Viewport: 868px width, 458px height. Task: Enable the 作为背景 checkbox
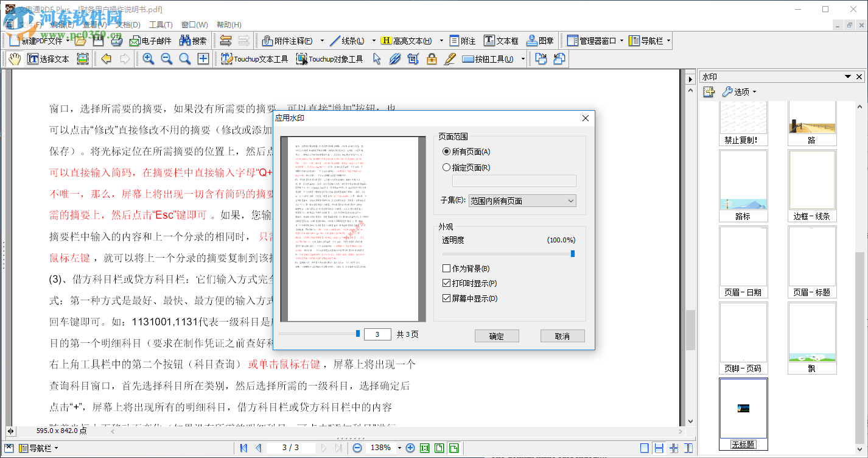446,268
